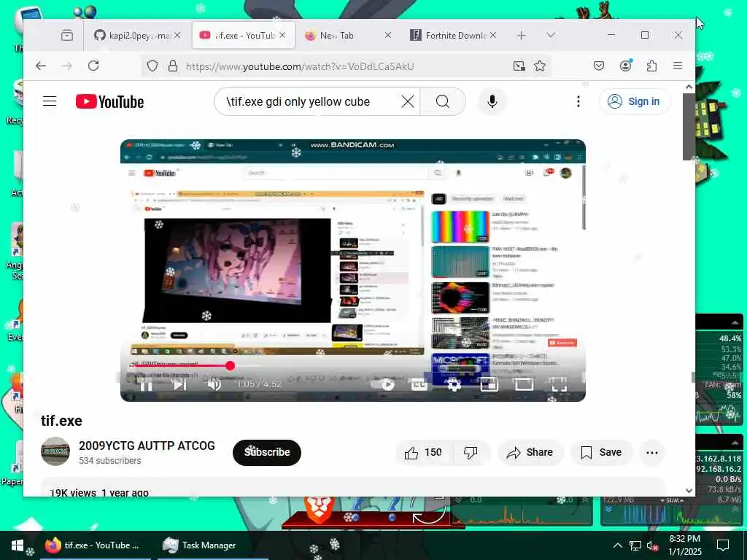Open the taskbar clock showing 8:32 PM

pos(685,545)
